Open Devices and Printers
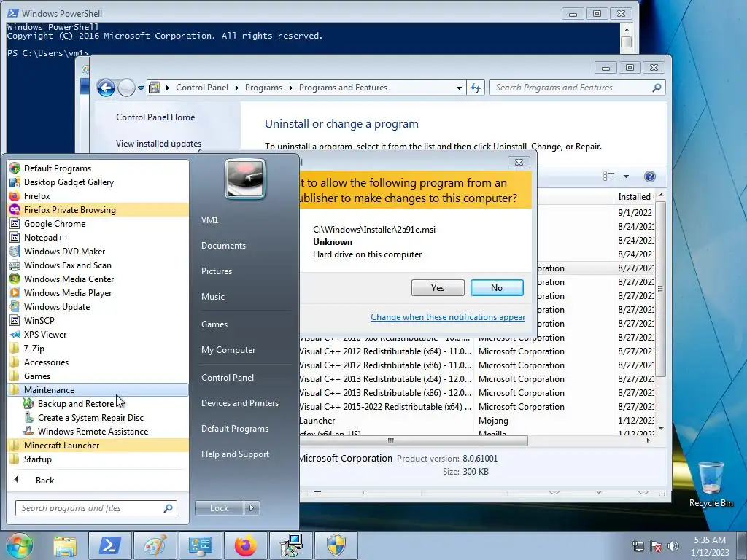This screenshot has width=747, height=560. pos(239,402)
